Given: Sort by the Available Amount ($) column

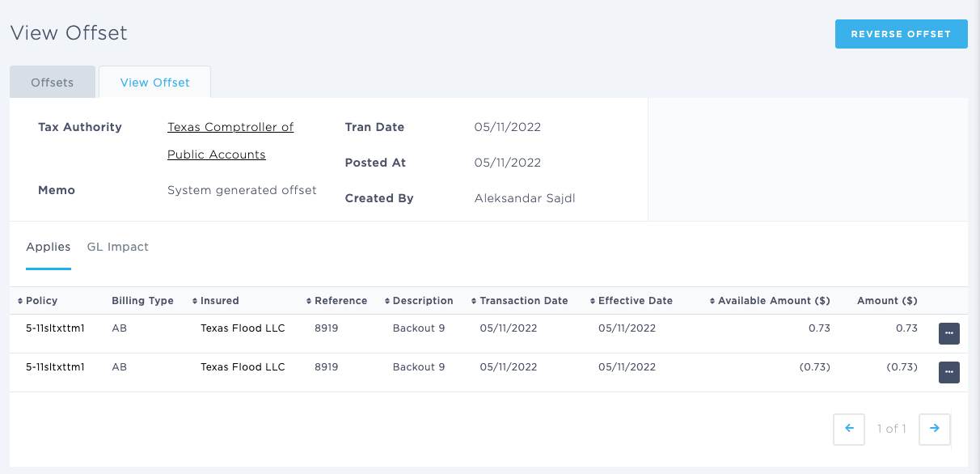Looking at the screenshot, I should tap(770, 301).
